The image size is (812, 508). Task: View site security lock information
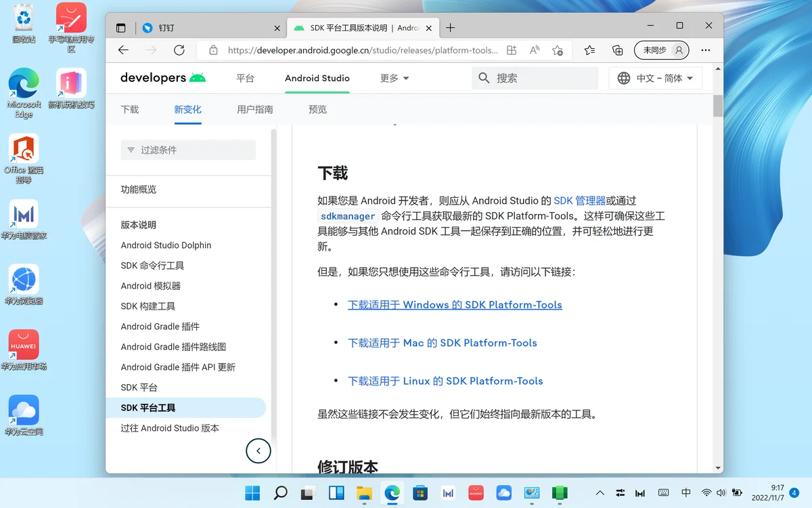(213, 50)
